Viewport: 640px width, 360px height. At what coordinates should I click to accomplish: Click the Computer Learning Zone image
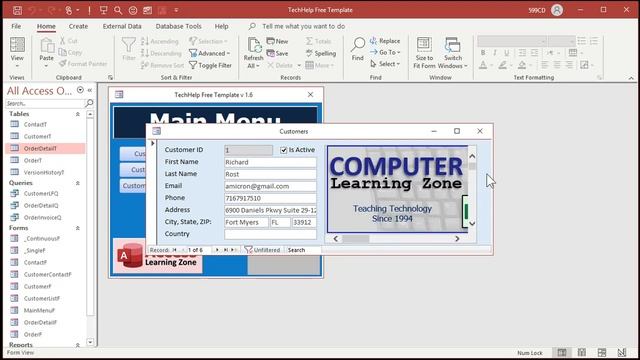click(397, 189)
